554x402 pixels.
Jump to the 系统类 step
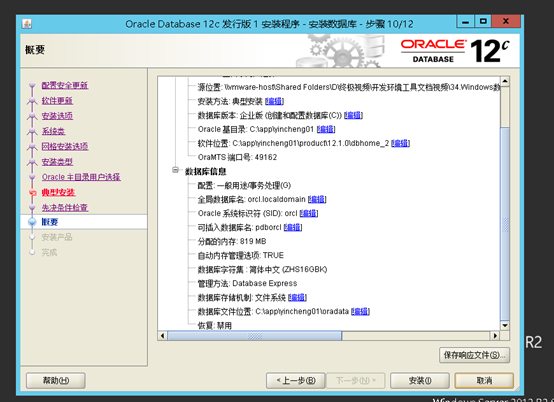point(53,131)
